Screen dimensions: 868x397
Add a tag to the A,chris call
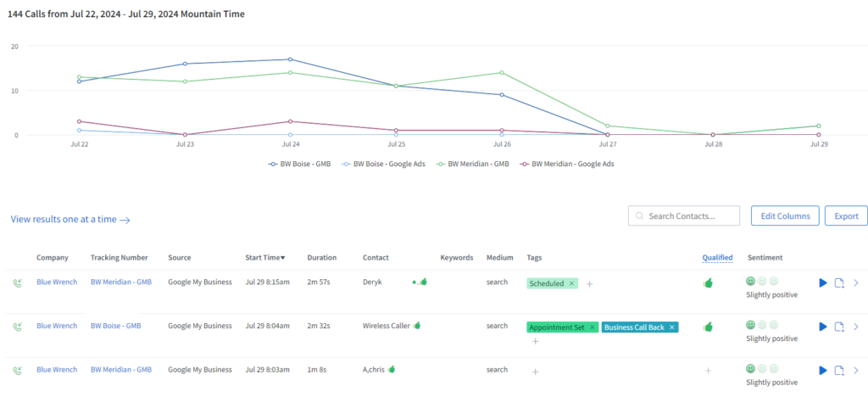(535, 371)
